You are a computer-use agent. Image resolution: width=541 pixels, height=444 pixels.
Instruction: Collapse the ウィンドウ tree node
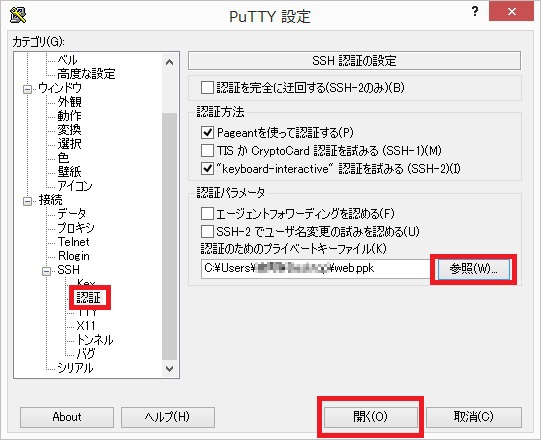coord(27,89)
